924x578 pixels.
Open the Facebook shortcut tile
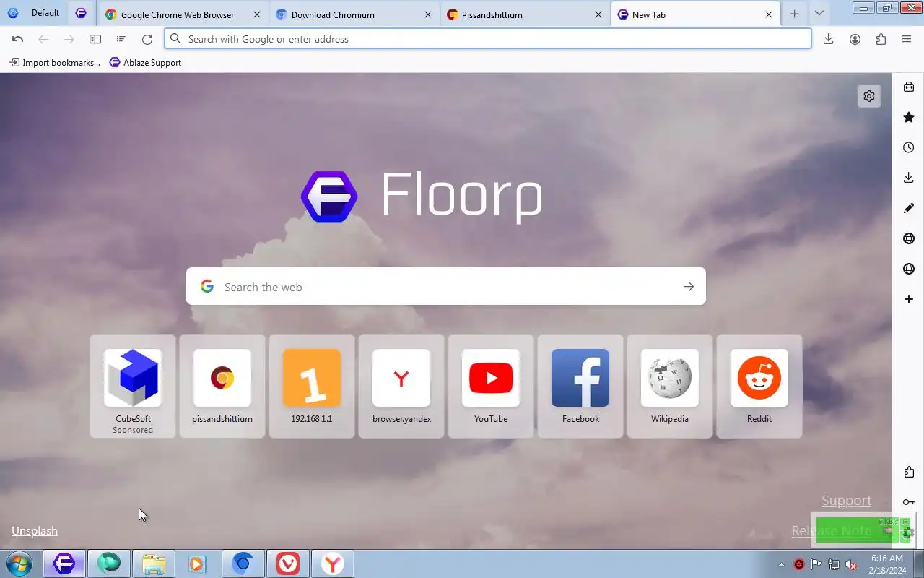tap(580, 387)
